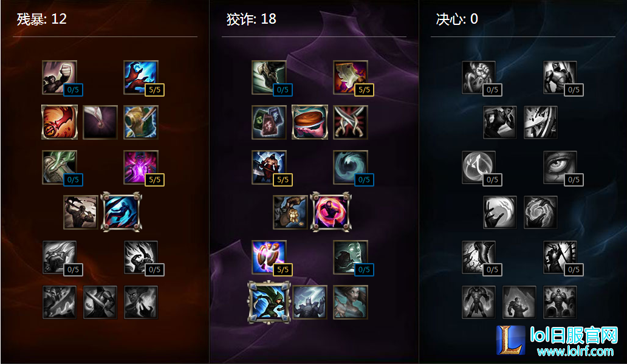Pick the Stormraider's Surge green hooded keystone

coord(269,303)
